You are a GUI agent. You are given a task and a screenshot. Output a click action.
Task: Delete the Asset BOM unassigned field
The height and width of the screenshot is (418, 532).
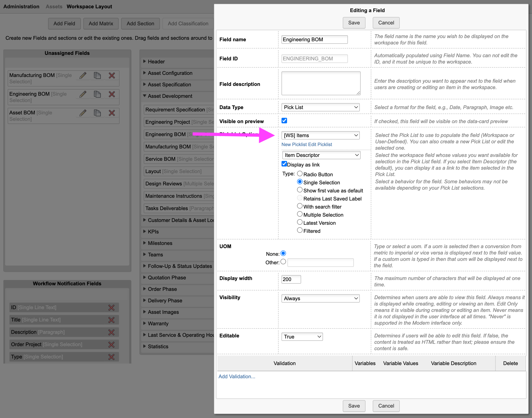(112, 113)
